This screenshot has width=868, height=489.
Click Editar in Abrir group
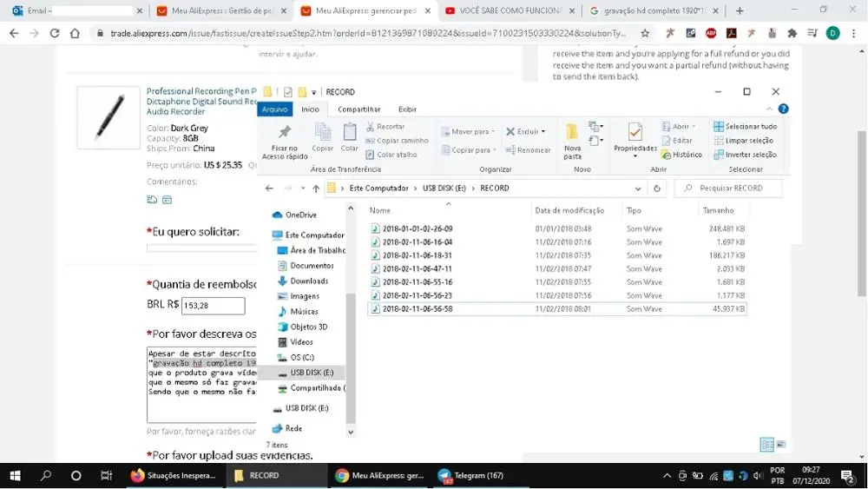pyautogui.click(x=677, y=141)
